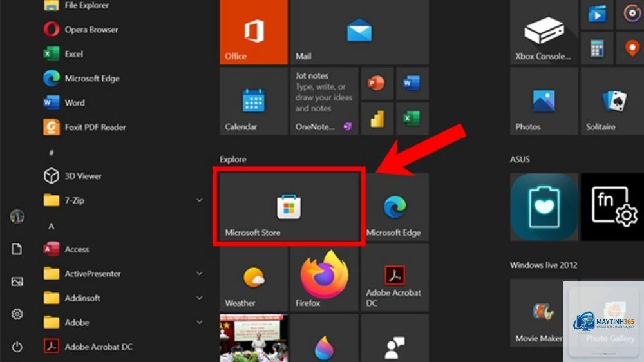Open the Weather tile
The image size is (644, 362).
pos(254,278)
